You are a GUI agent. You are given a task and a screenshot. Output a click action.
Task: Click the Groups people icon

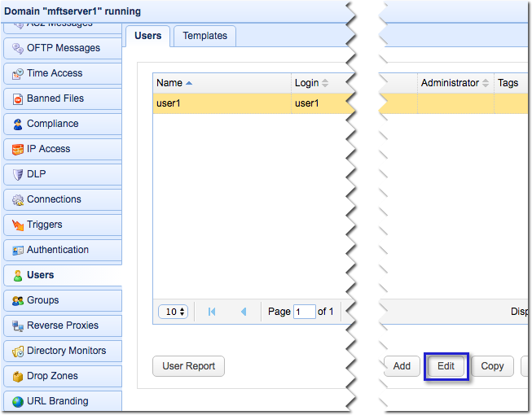point(18,300)
